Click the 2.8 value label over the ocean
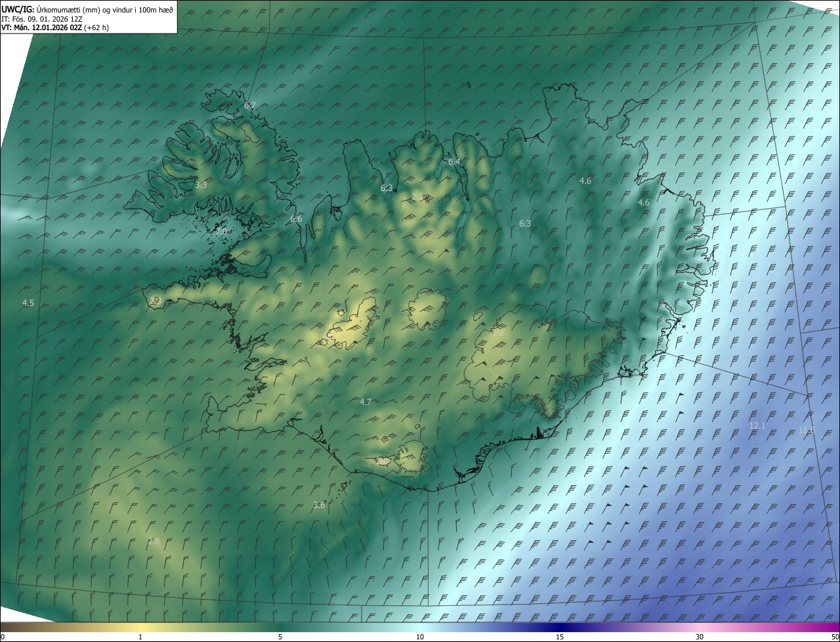840x642 pixels. pyautogui.click(x=154, y=541)
